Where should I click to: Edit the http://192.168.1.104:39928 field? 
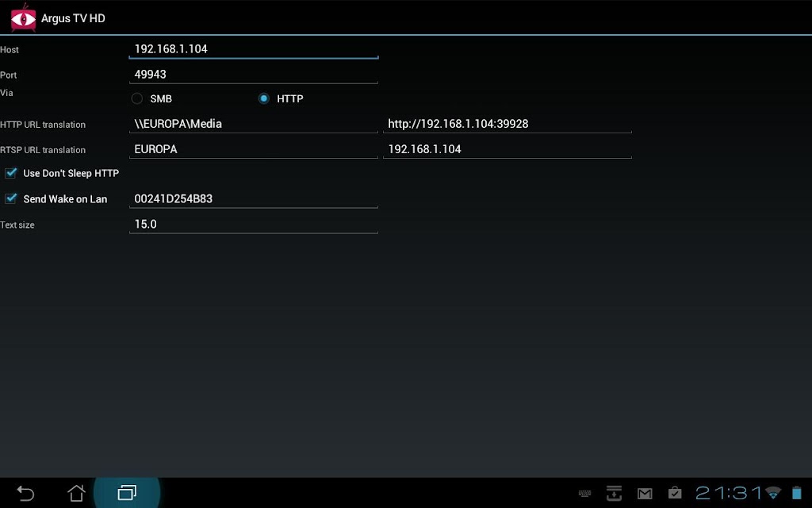point(507,124)
